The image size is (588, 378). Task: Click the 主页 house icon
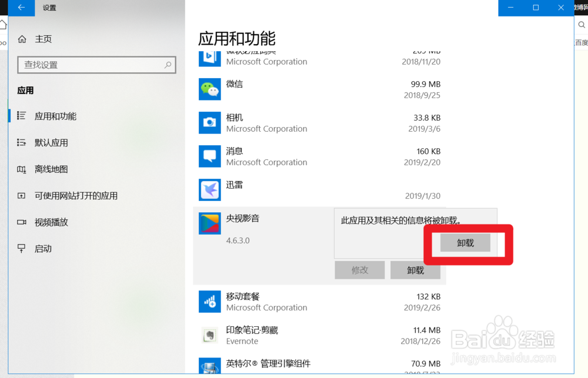point(22,39)
